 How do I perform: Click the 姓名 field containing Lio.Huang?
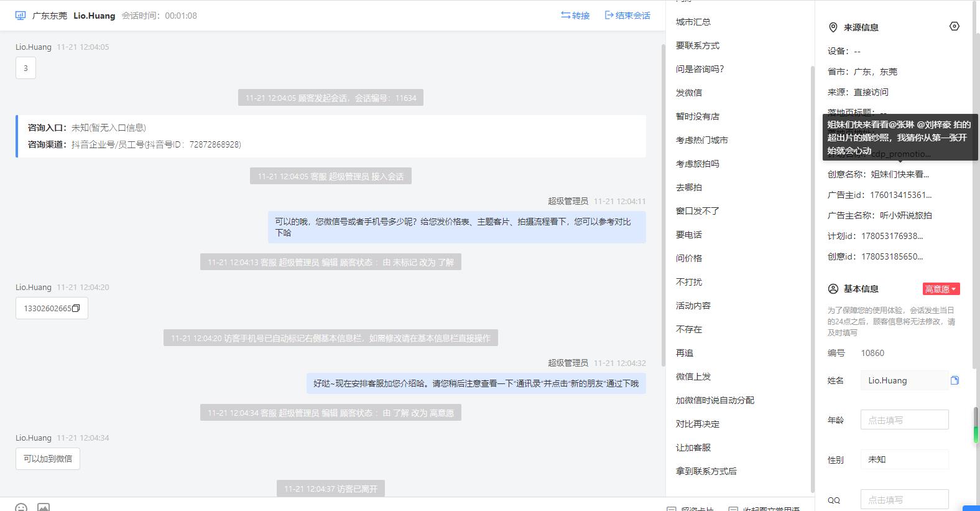click(x=905, y=380)
